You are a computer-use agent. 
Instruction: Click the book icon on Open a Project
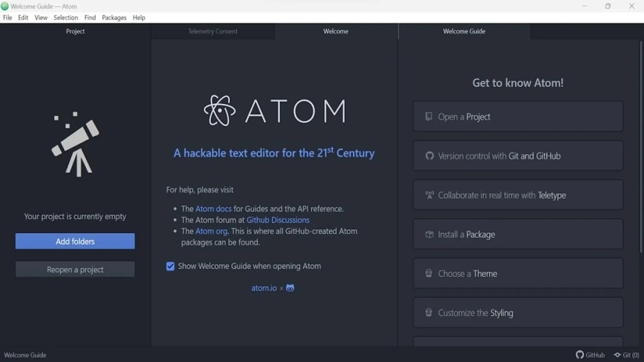pos(428,116)
